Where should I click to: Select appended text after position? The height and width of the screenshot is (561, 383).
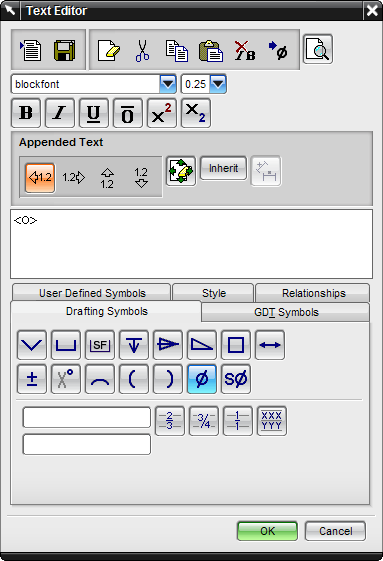tap(74, 177)
